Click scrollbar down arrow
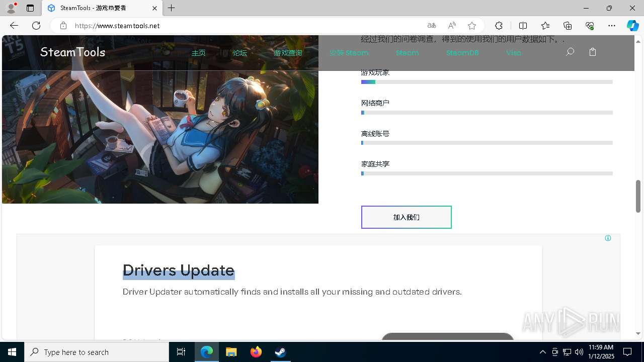 [638, 333]
